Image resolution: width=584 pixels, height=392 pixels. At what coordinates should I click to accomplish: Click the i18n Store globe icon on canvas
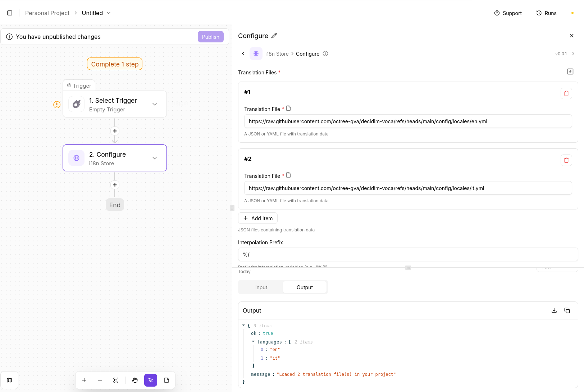77,158
